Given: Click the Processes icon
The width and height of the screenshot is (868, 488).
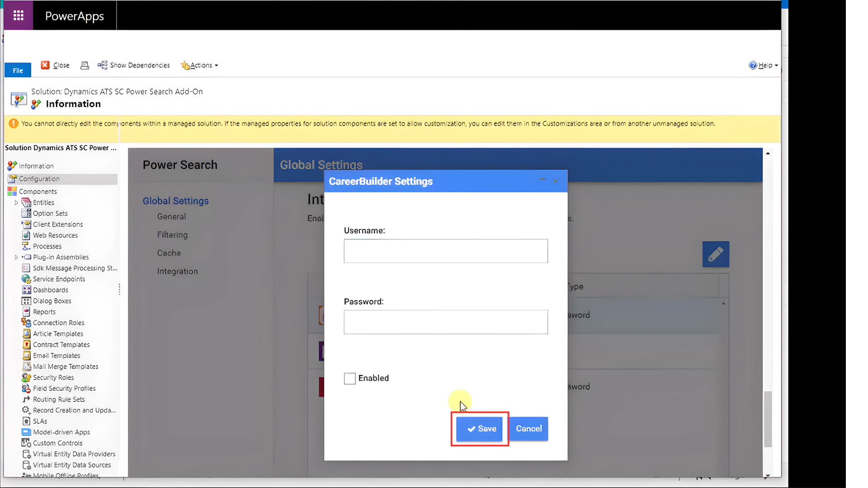Looking at the screenshot, I should click(x=26, y=246).
